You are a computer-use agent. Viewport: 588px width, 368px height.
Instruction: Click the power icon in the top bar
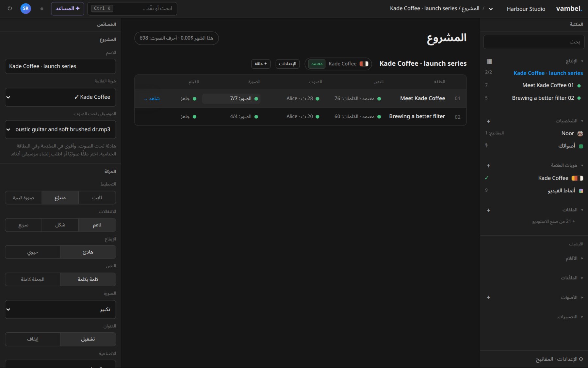coord(10,8)
